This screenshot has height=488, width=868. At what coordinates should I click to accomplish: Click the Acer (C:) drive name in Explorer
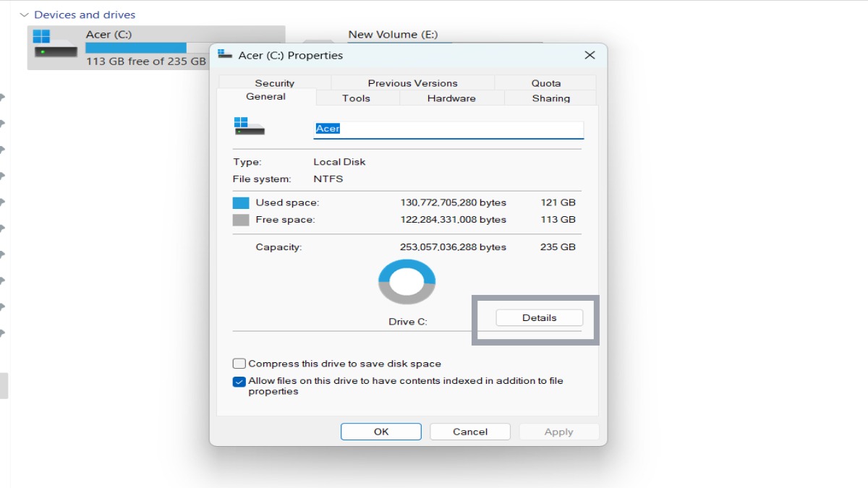click(x=109, y=34)
